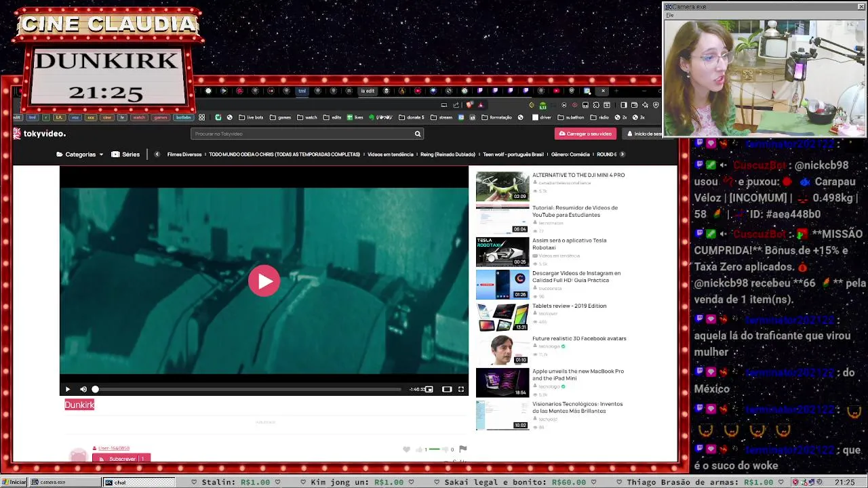Open 'Apple unveils the new MacBook Pro' video
The image size is (868, 488).
(578, 375)
